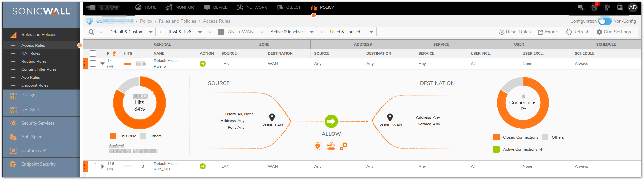Select NAT Rules in sidebar
Viewport: 644px width, 180px height.
click(41, 53)
